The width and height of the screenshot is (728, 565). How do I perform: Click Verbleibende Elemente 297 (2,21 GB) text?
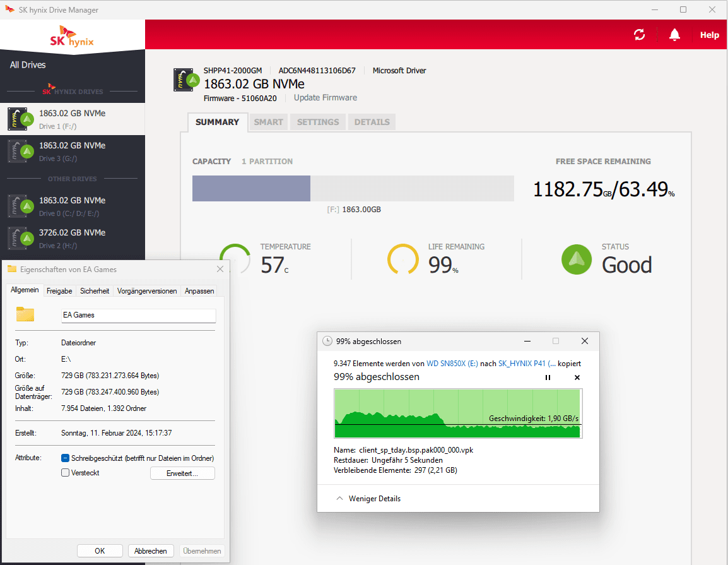396,471
